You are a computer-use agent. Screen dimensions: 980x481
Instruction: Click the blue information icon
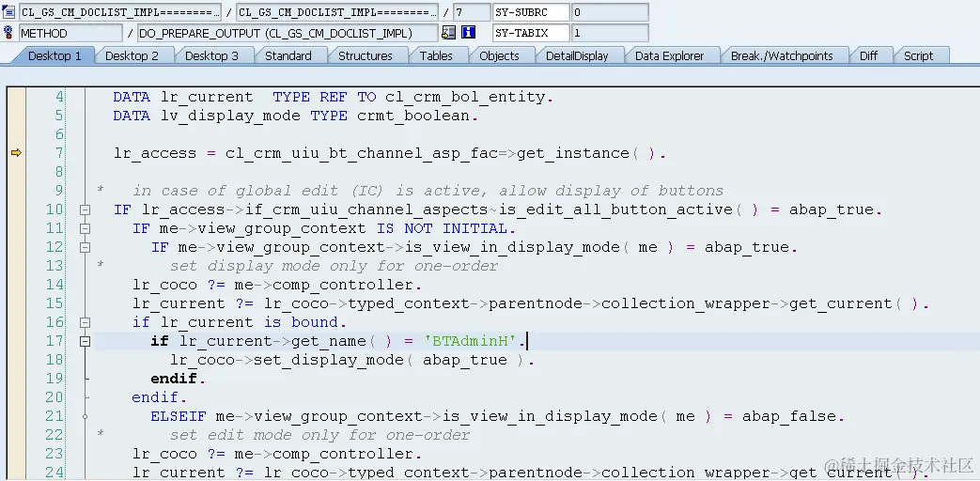point(469,33)
